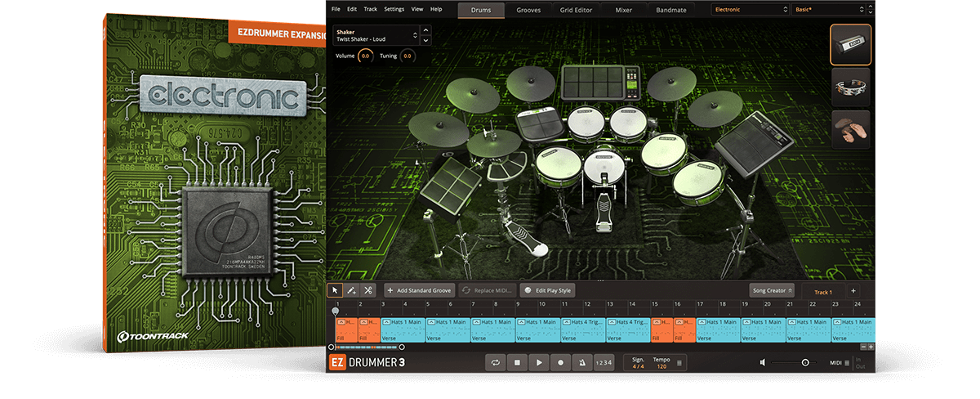Viewport: 980px width, 399px height.
Task: Start recording with the Record button
Action: click(560, 362)
